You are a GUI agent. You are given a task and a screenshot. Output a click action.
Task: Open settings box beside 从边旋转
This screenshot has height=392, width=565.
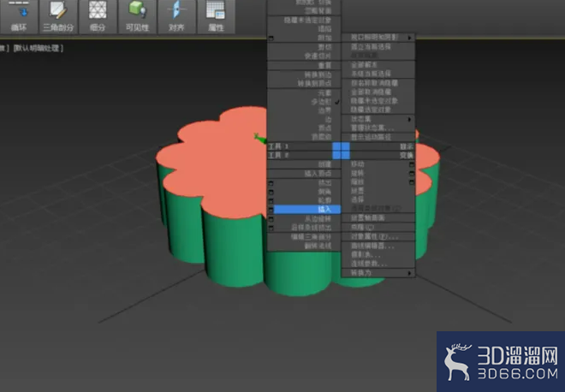(271, 219)
